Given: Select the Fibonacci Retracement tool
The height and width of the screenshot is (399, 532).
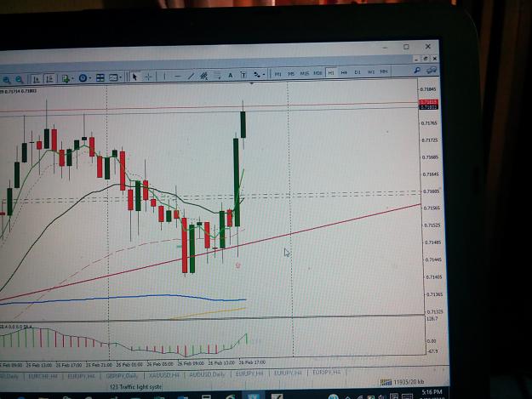Looking at the screenshot, I should [218, 76].
